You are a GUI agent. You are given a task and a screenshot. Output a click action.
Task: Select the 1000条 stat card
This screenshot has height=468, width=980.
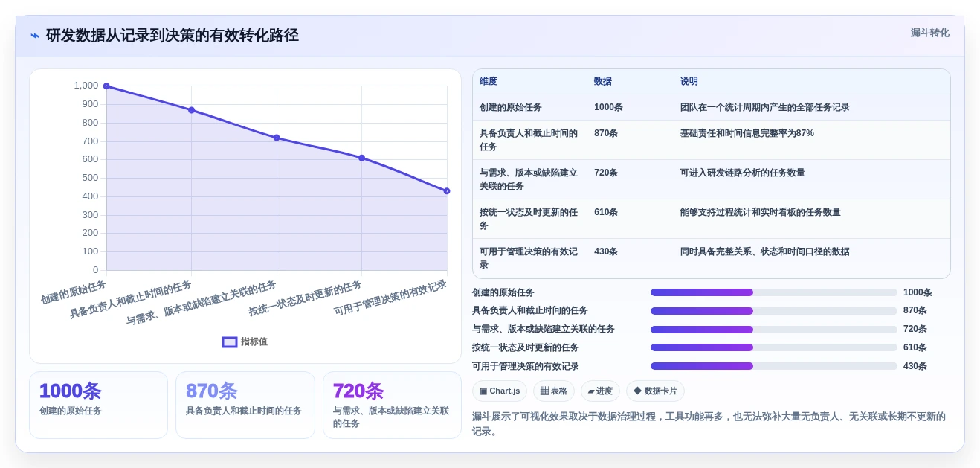(98, 405)
